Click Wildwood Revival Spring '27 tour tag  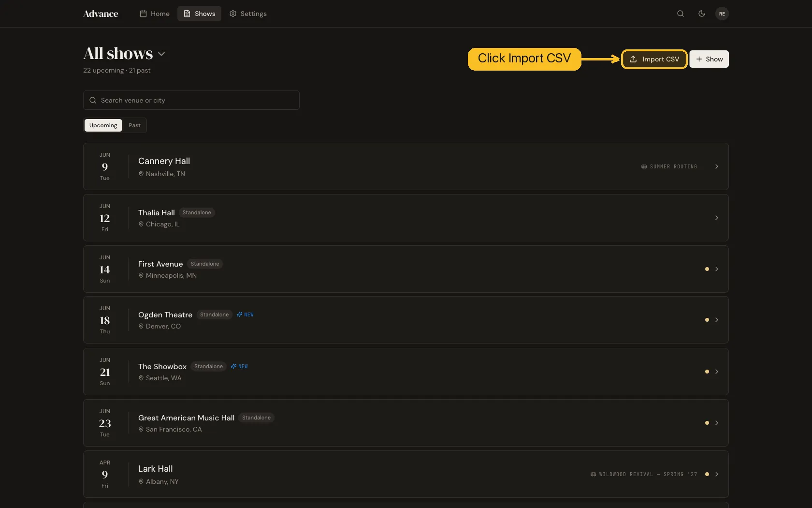point(644,474)
